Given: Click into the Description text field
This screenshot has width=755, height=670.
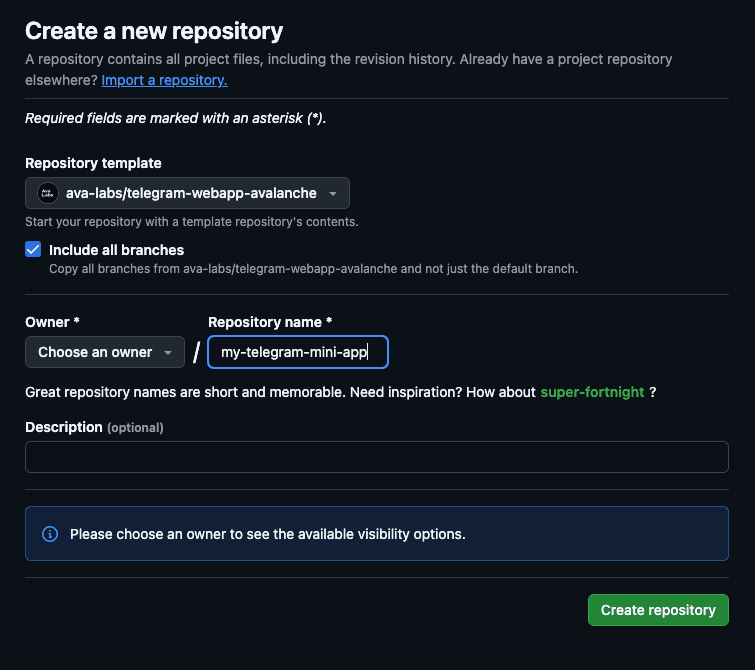Looking at the screenshot, I should coord(376,457).
